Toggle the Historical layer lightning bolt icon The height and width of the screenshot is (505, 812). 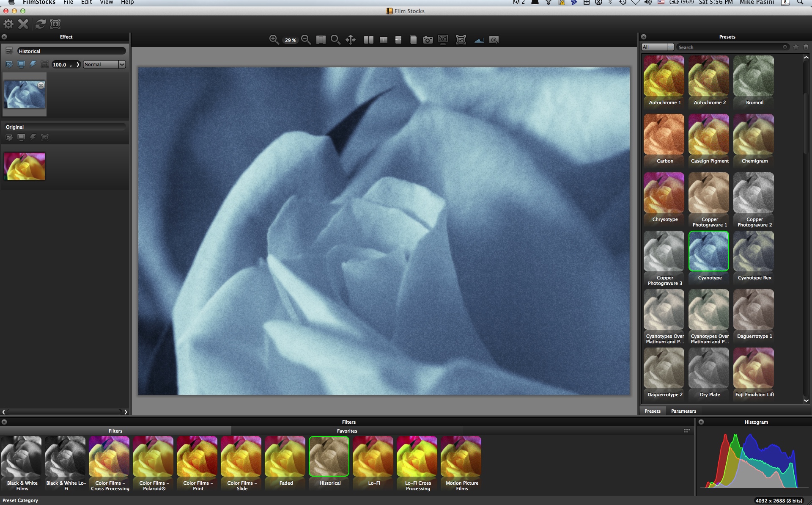click(x=33, y=64)
